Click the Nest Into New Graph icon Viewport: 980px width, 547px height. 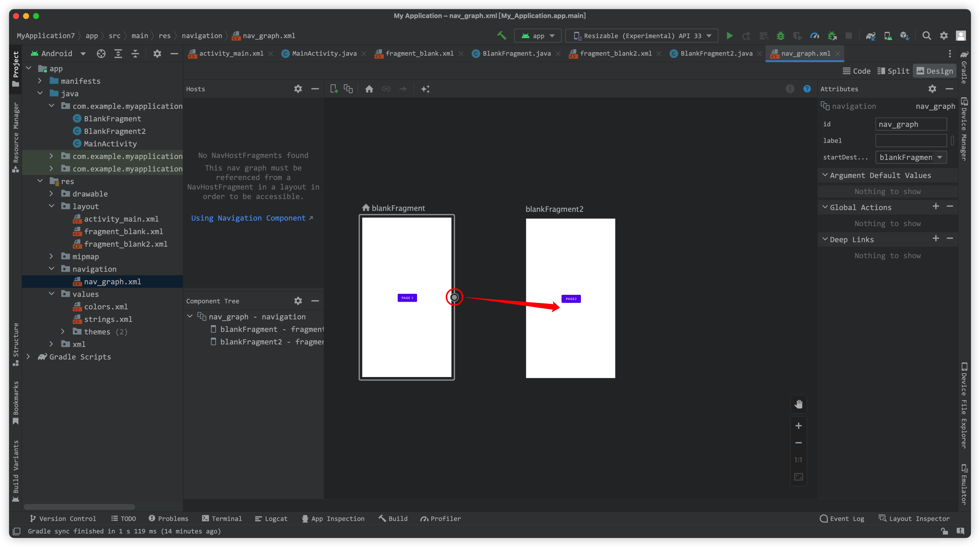pyautogui.click(x=348, y=89)
